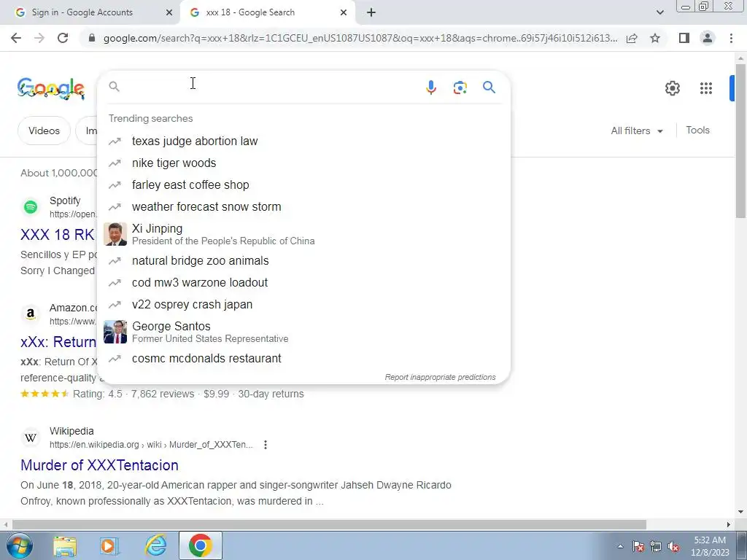The image size is (747, 560).
Task: Open Internet Explorer from the taskbar
Action: (x=155, y=545)
